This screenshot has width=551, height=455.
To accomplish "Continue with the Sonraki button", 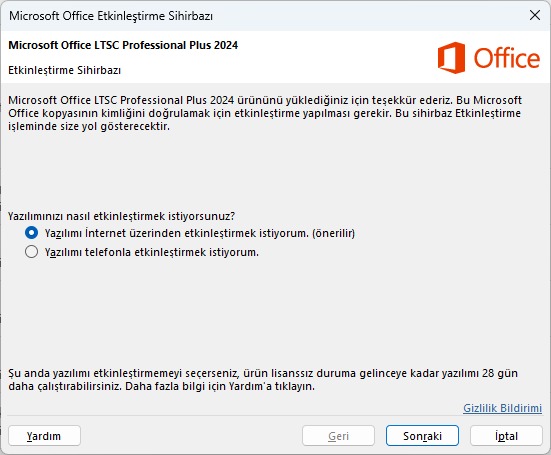I will (x=422, y=436).
